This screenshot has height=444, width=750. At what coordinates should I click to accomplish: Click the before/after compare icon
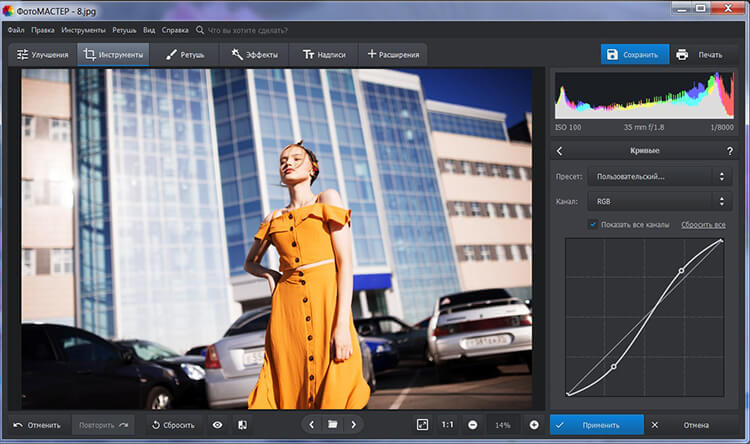point(242,425)
